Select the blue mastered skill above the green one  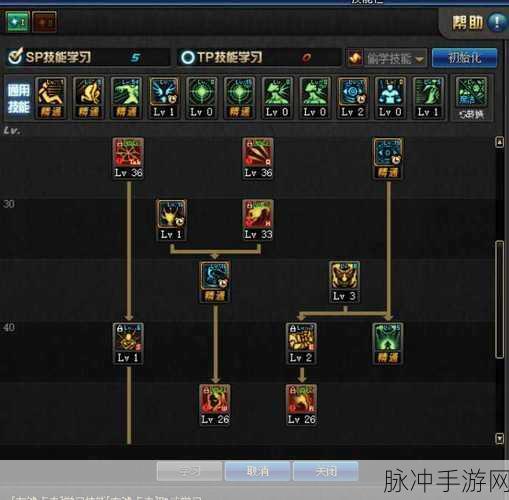[x=388, y=158]
